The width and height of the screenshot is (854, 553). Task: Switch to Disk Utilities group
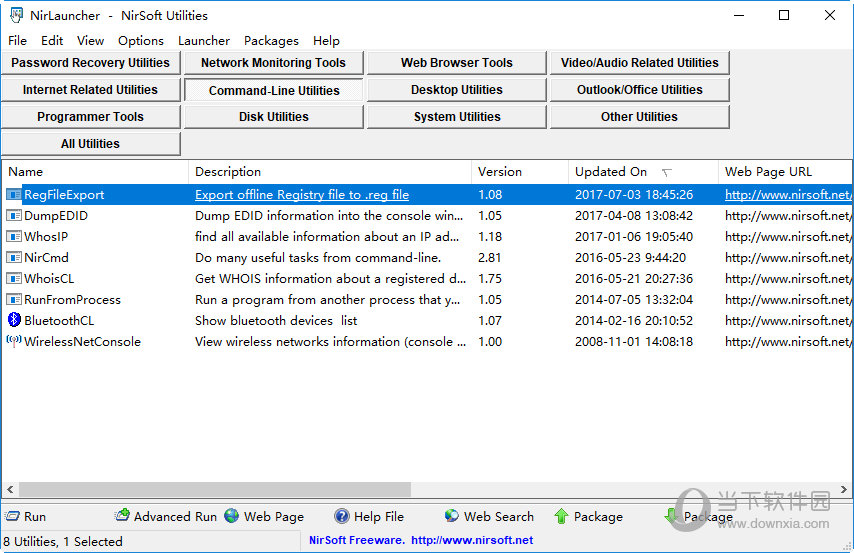click(273, 117)
